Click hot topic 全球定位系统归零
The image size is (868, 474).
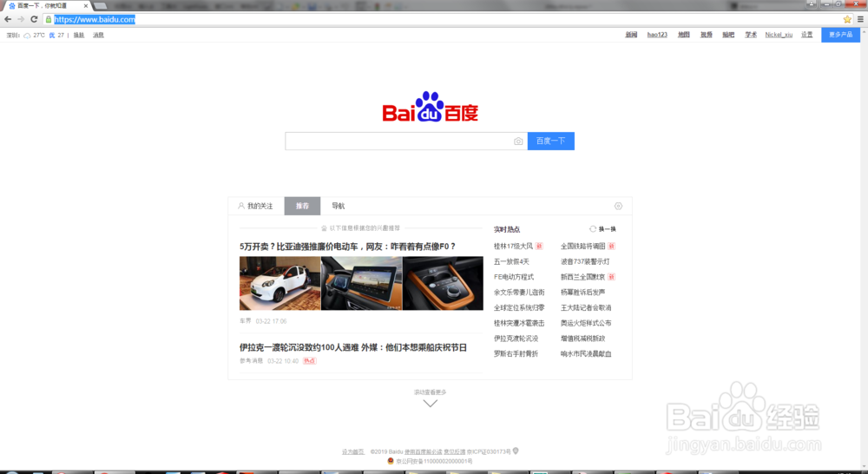(x=519, y=307)
